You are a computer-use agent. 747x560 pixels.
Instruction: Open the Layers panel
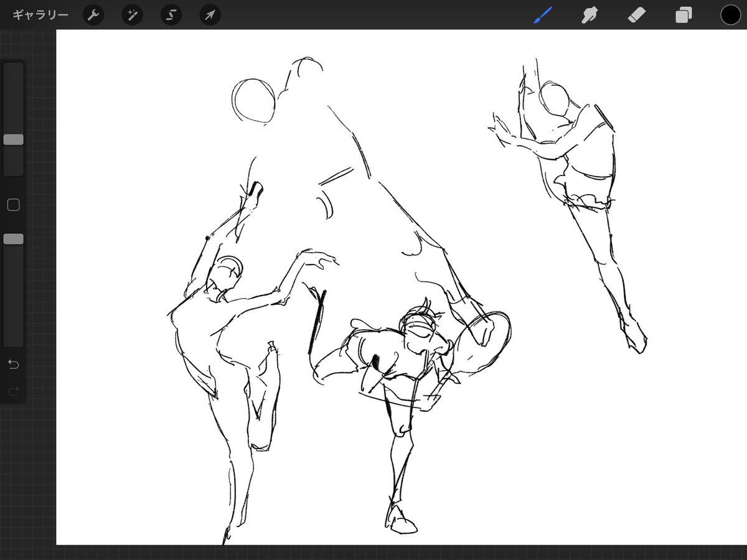pos(683,14)
